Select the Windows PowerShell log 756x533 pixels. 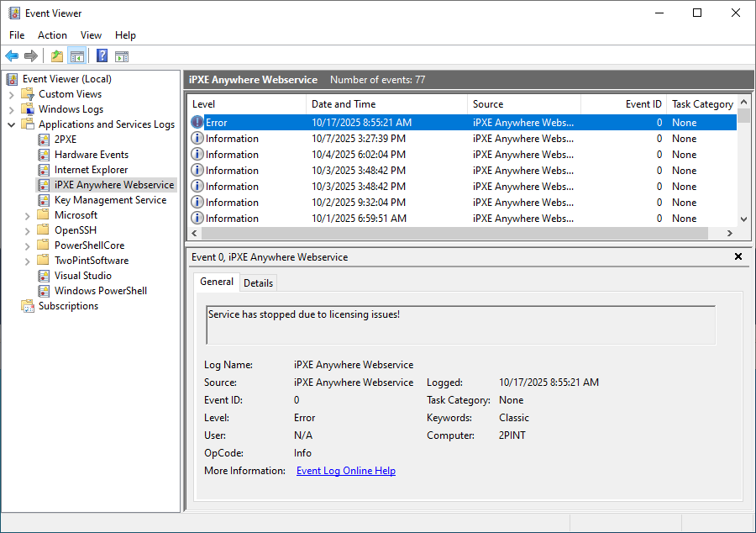point(100,291)
